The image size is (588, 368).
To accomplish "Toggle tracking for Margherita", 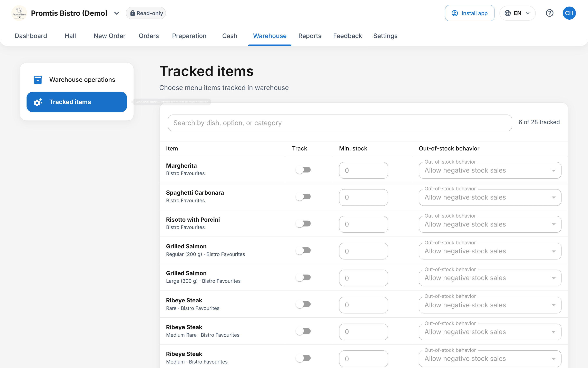I will point(303,170).
